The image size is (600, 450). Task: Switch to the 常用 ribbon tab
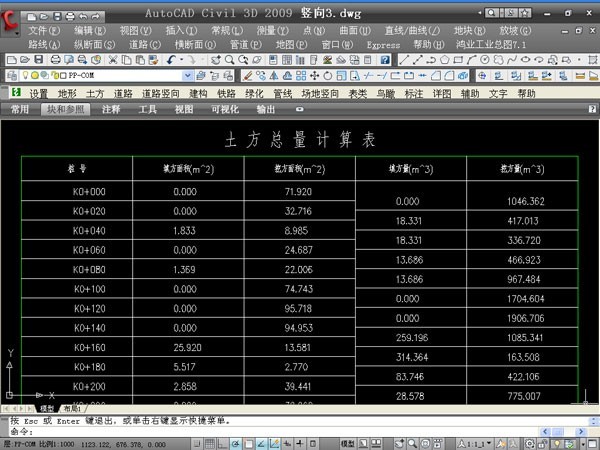[20, 109]
